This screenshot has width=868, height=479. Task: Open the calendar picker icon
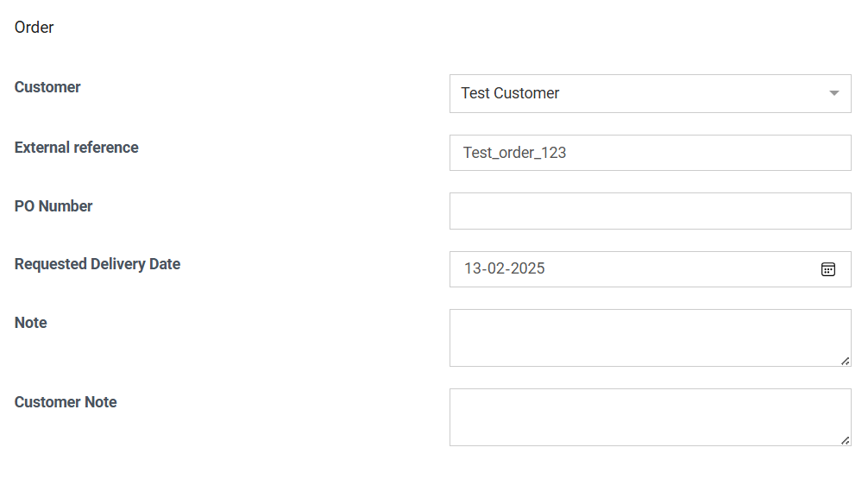(x=827, y=269)
